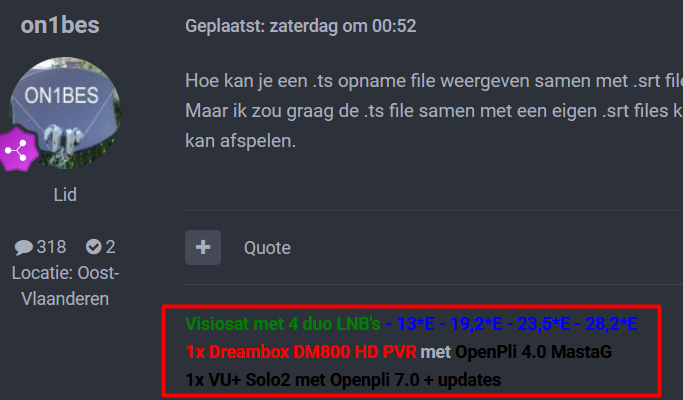Click the OpenPli 4.0 MastaG text

point(534,352)
